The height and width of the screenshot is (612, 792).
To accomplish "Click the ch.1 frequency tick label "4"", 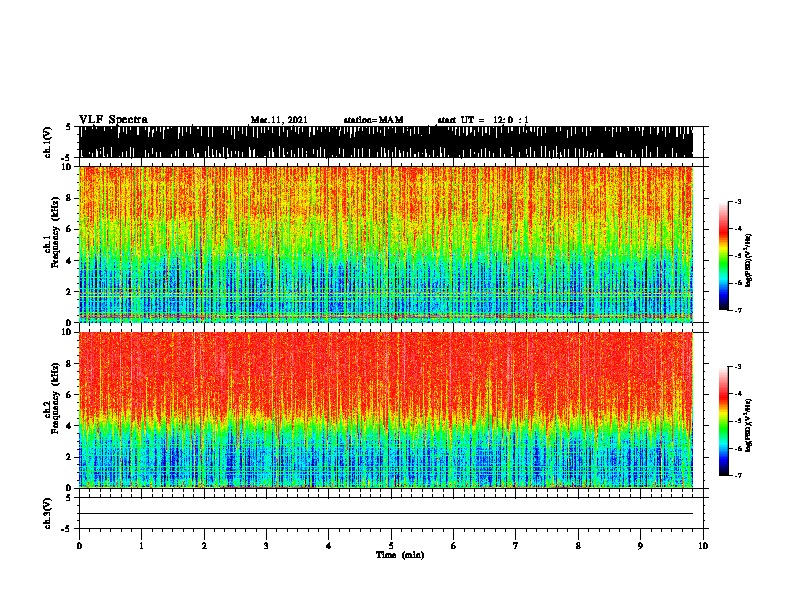I will [69, 261].
